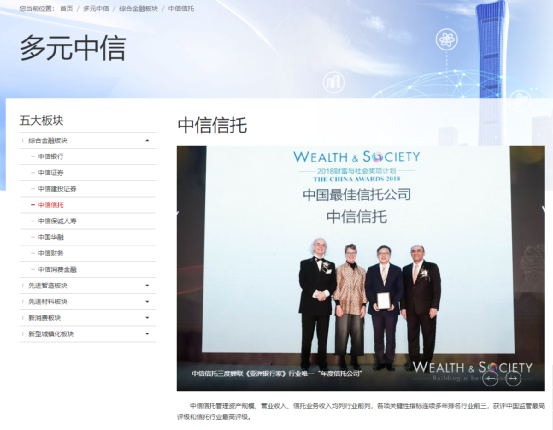This screenshot has width=553, height=430.
Task: Click the award ceremony slide image
Action: pos(360,268)
